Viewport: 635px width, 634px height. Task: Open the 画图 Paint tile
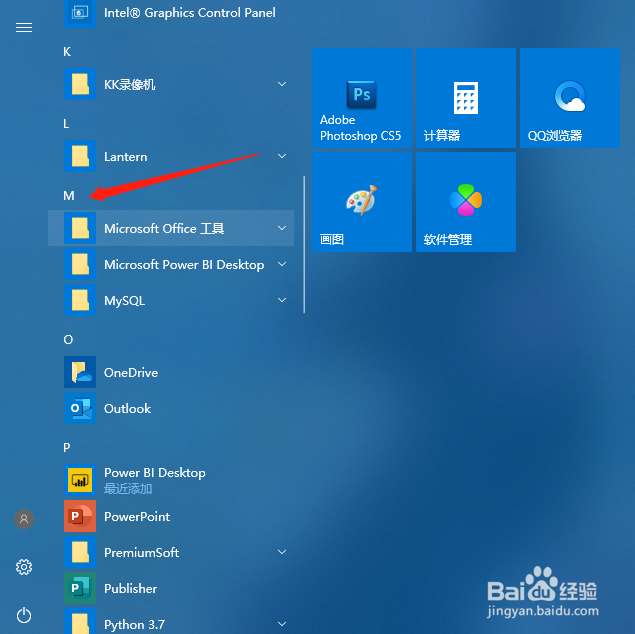coord(362,202)
